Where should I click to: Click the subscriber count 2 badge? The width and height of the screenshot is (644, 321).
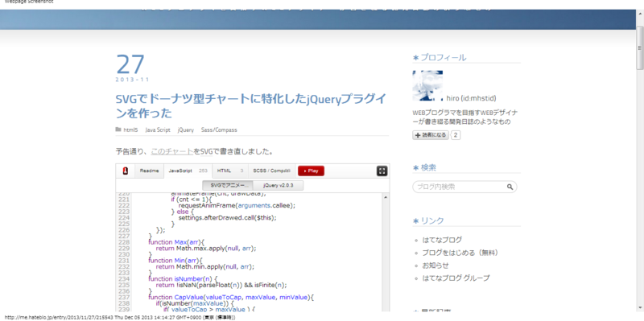[456, 135]
